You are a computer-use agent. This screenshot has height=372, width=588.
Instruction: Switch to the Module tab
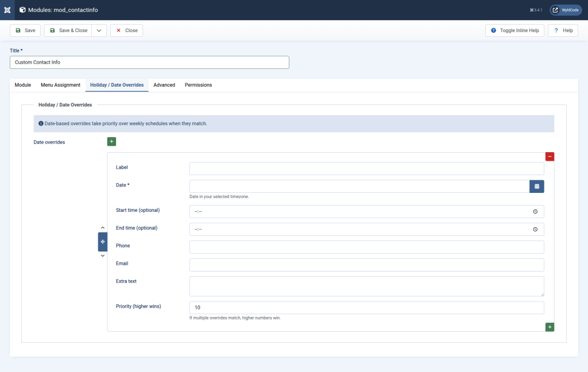click(22, 84)
